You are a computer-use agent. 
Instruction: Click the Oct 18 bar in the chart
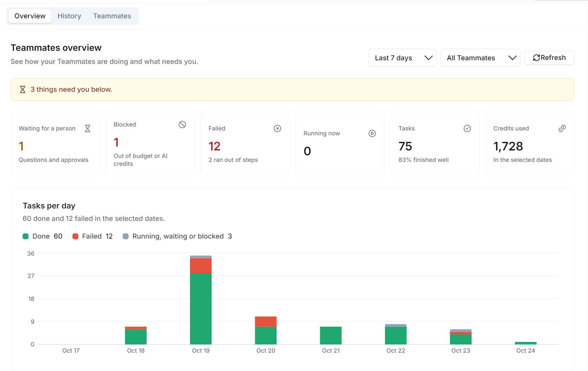point(136,336)
